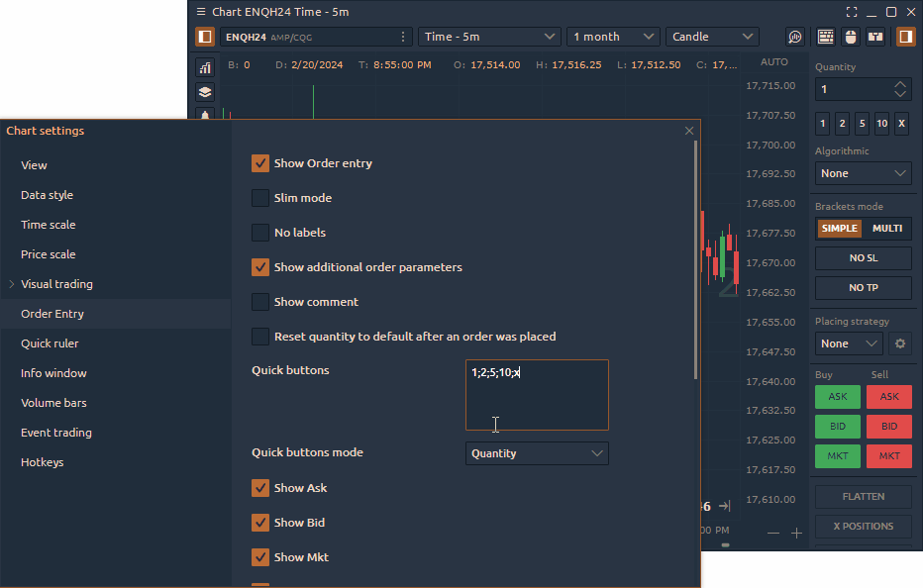Image resolution: width=923 pixels, height=588 pixels.
Task: Tick the Show comment checkbox
Action: coord(260,302)
